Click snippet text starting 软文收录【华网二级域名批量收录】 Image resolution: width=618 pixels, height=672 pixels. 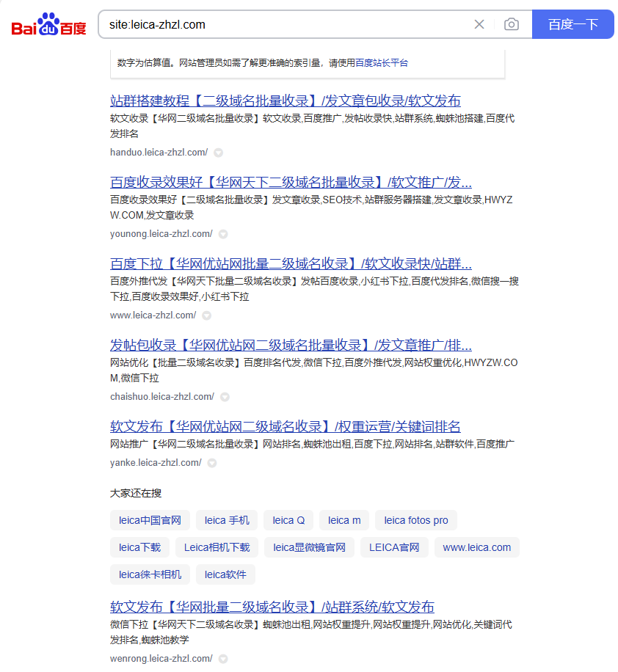(x=312, y=126)
